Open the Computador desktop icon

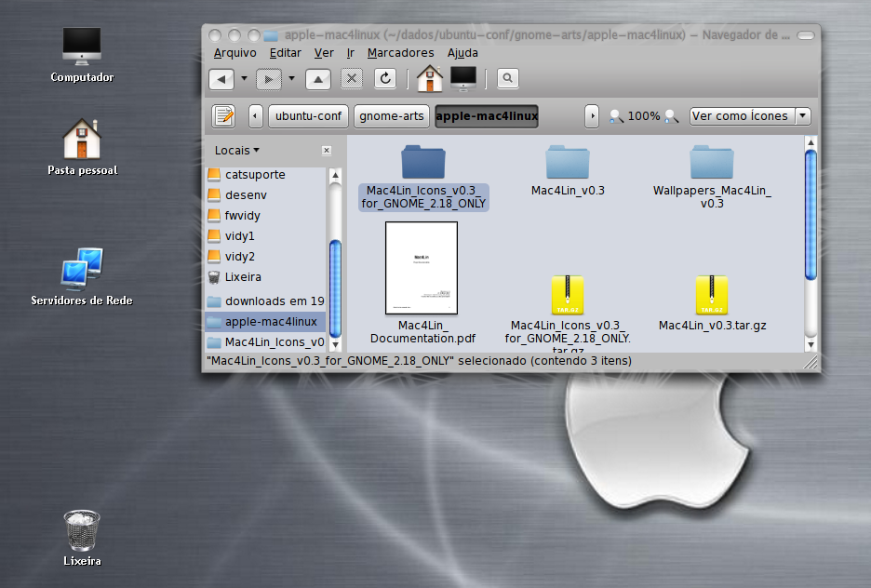pyautogui.click(x=82, y=54)
